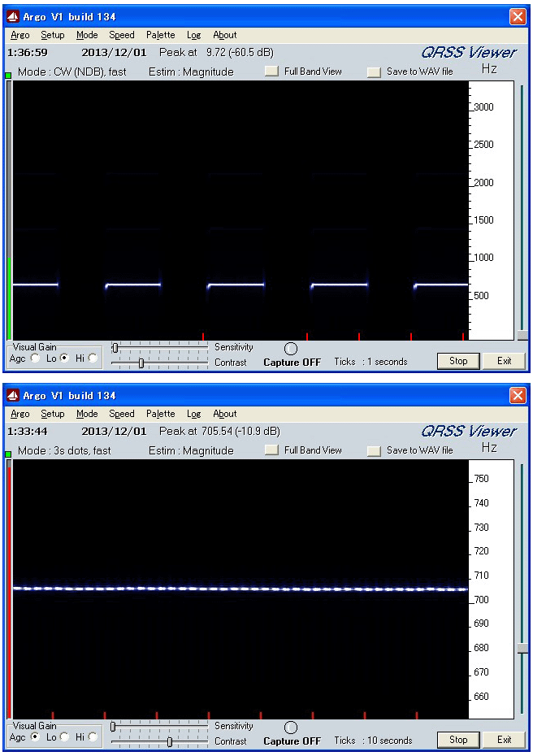Image resolution: width=533 pixels, height=756 pixels.
Task: Toggle Capture OFF indicator in bottom window
Action: [291, 728]
